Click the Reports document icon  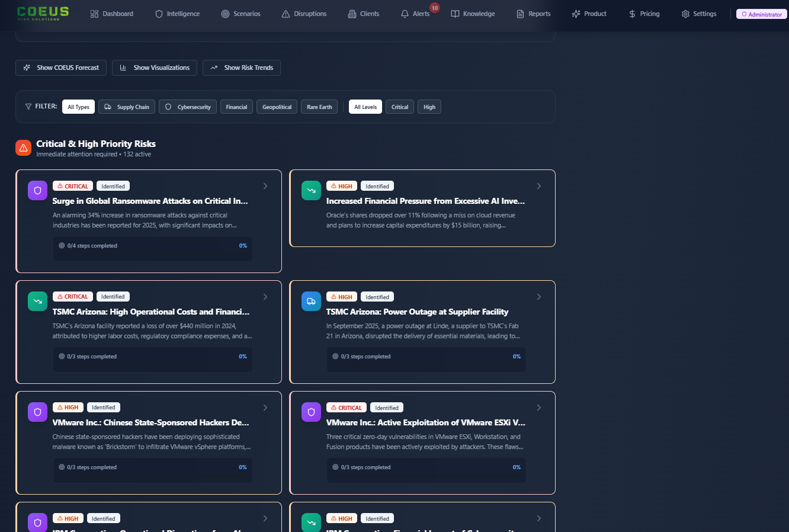(x=521, y=14)
